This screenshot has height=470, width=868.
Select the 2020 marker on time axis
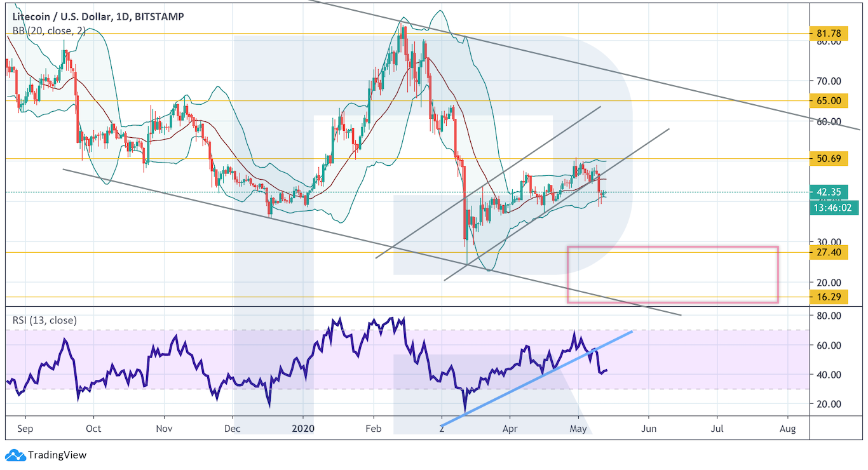click(304, 429)
